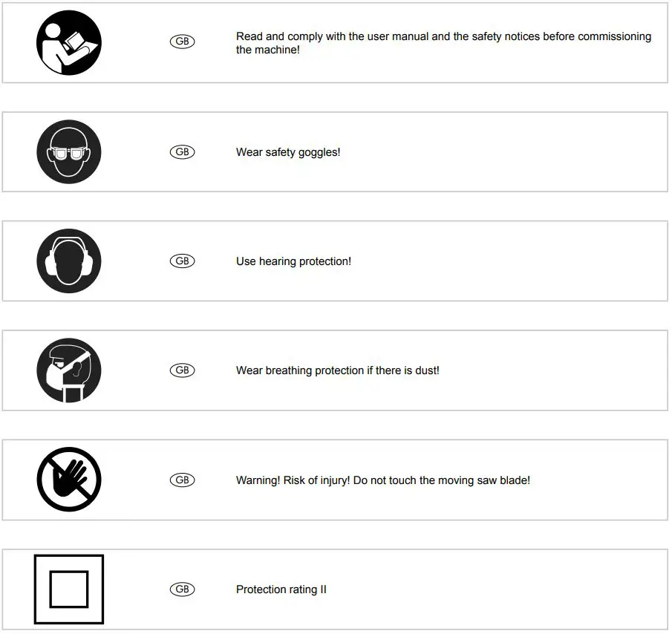The height and width of the screenshot is (634, 672).
Task: Click GB badge next to safety goggles notice
Action: (x=182, y=152)
